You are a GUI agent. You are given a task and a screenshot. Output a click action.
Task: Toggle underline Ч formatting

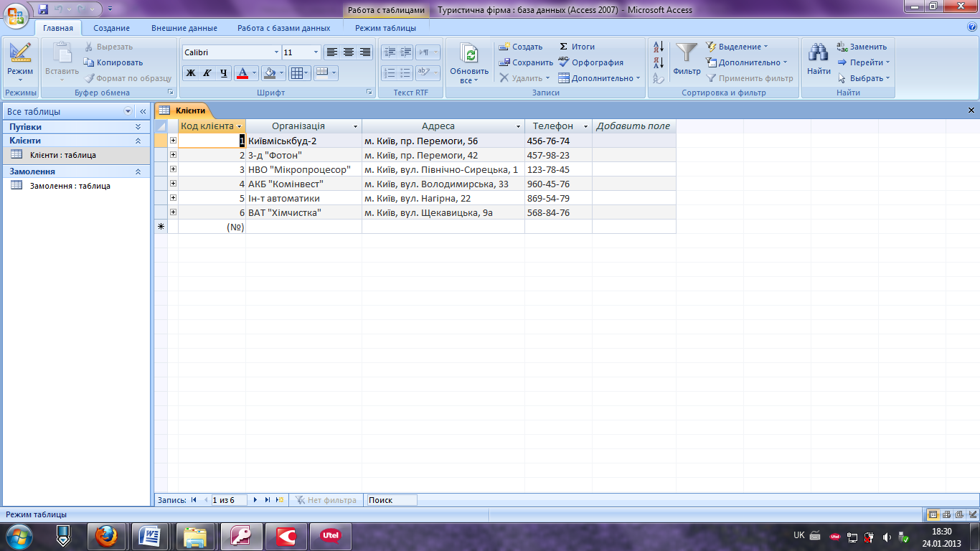pos(224,73)
